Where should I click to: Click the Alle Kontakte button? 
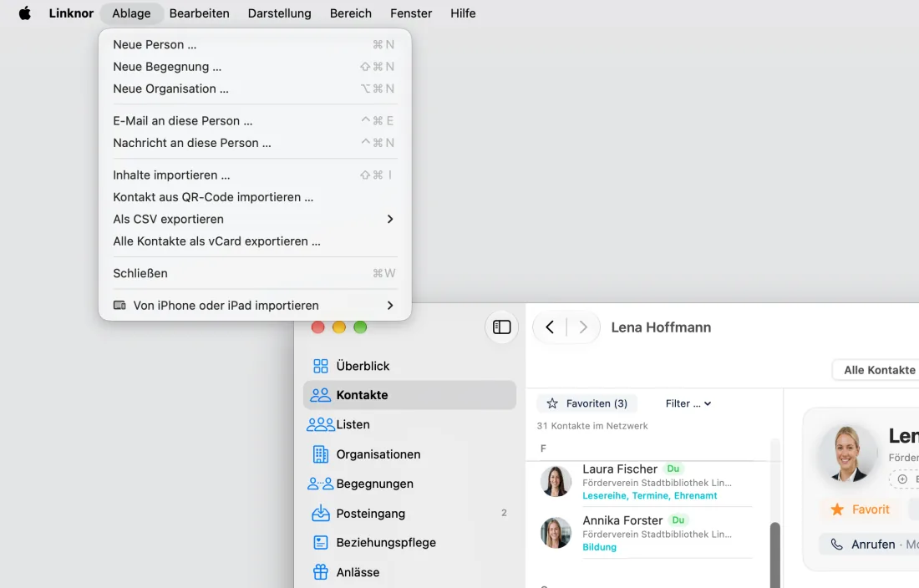[x=877, y=370]
